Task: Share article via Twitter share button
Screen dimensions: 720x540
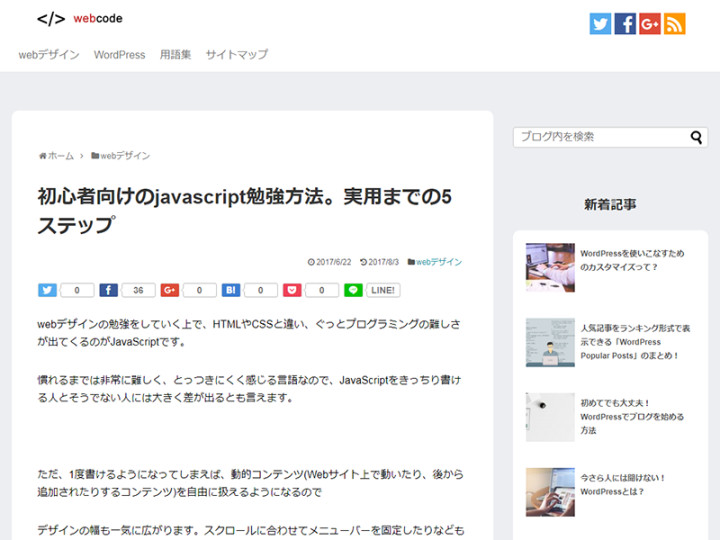Action: (x=47, y=290)
